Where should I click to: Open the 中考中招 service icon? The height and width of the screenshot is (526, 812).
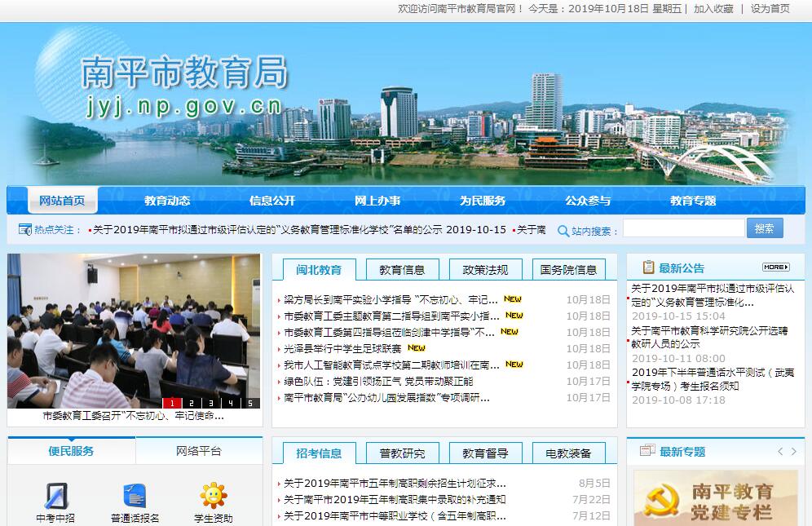tap(55, 496)
